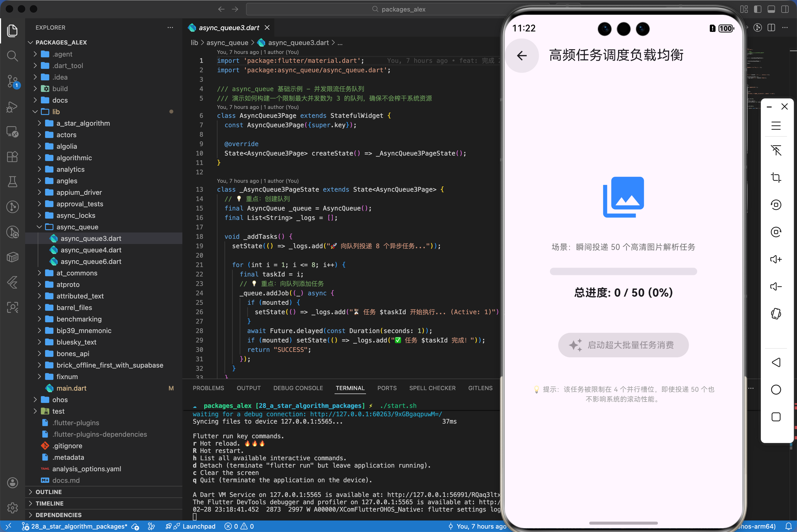Toggle the panel layout control
797x532 pixels.
771,9
